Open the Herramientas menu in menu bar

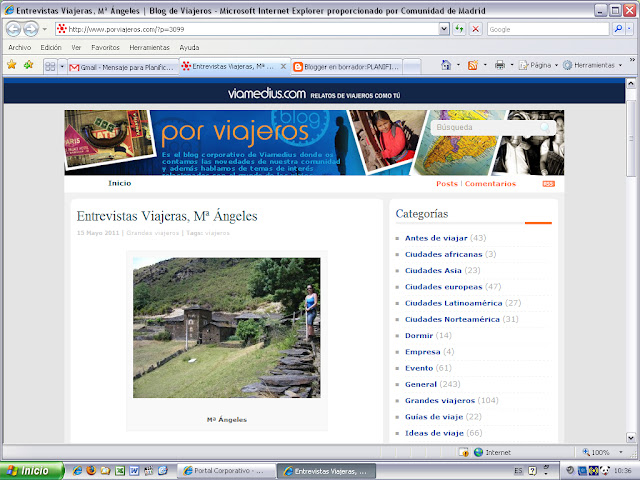tap(149, 47)
